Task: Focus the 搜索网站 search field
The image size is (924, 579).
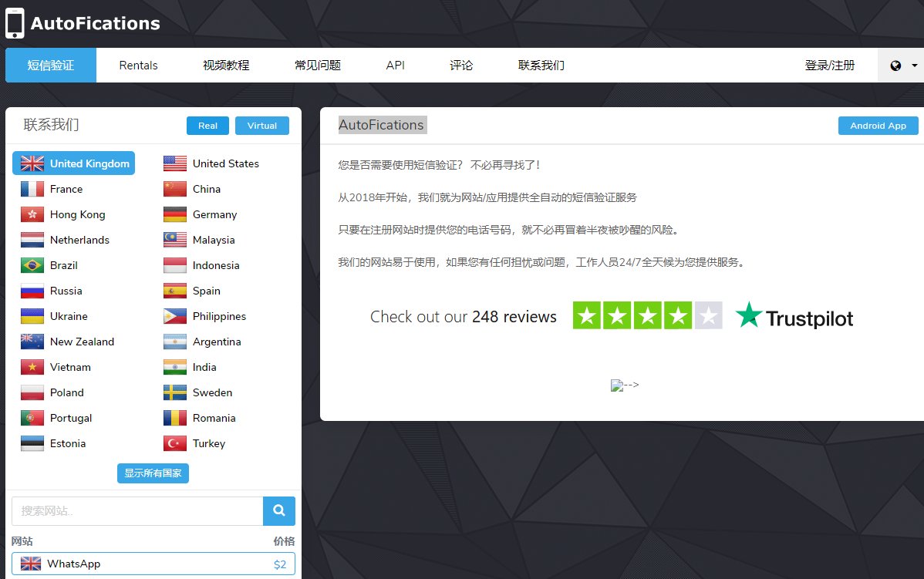Action: point(137,510)
